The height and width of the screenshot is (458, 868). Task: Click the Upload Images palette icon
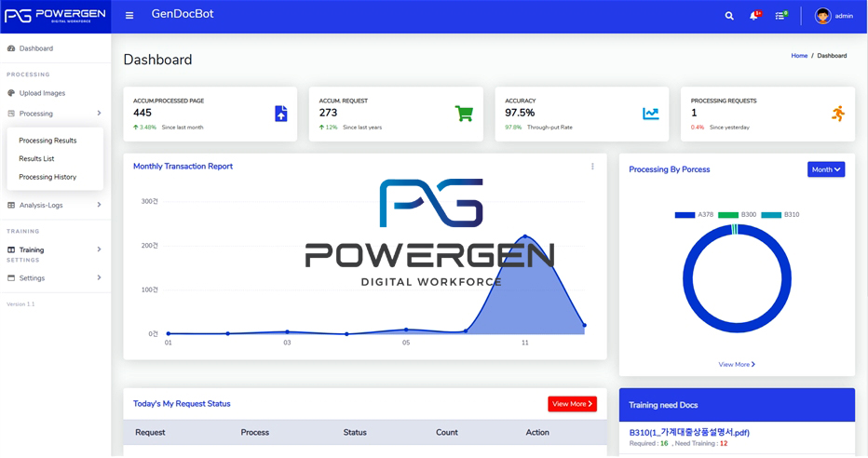(11, 93)
